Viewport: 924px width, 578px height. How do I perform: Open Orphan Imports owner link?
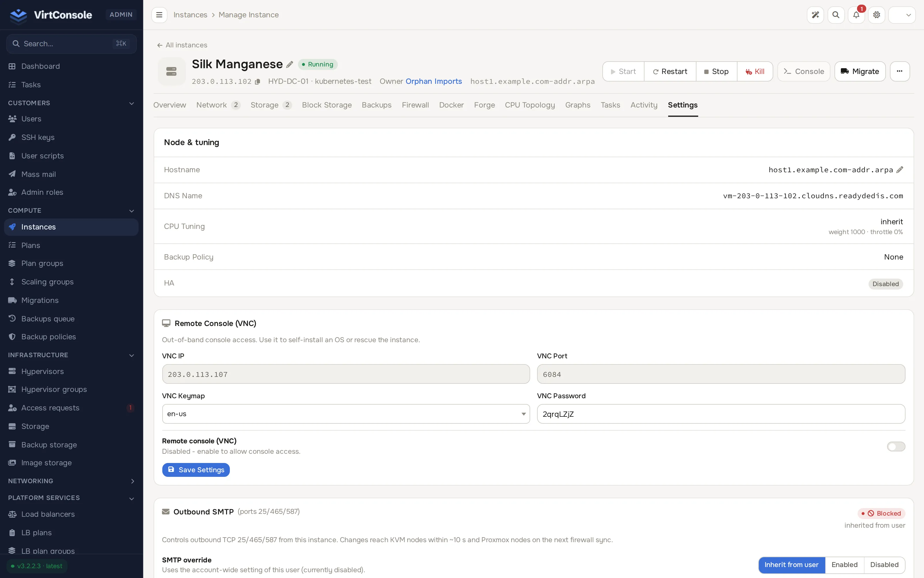[x=433, y=81]
